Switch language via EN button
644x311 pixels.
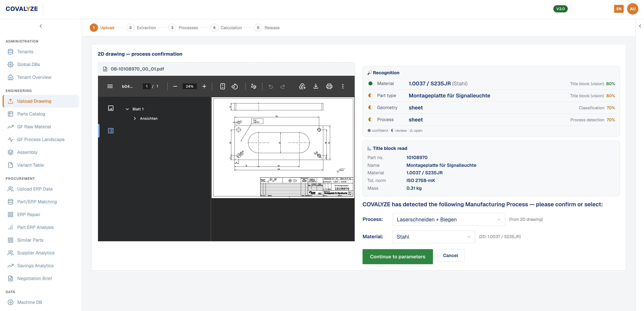click(619, 9)
